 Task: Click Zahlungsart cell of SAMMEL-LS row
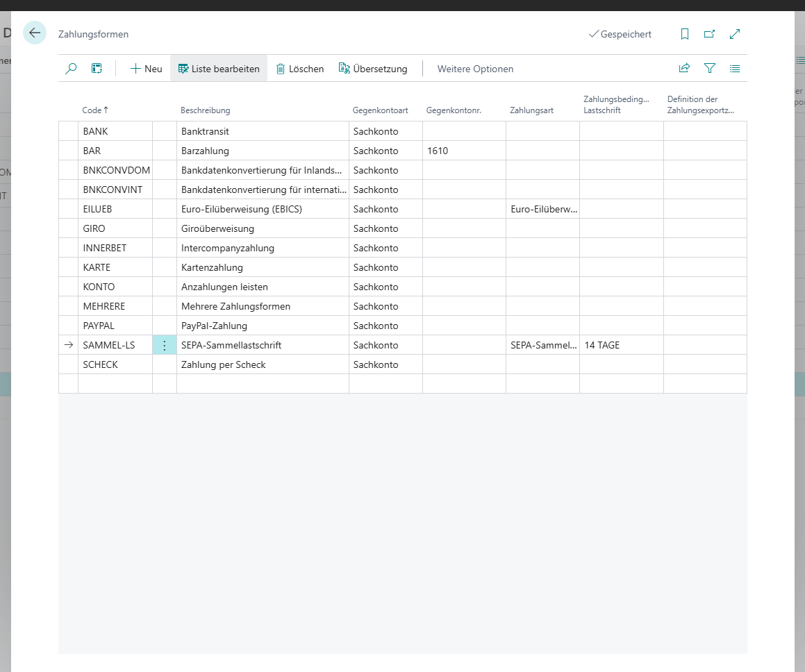tap(542, 345)
